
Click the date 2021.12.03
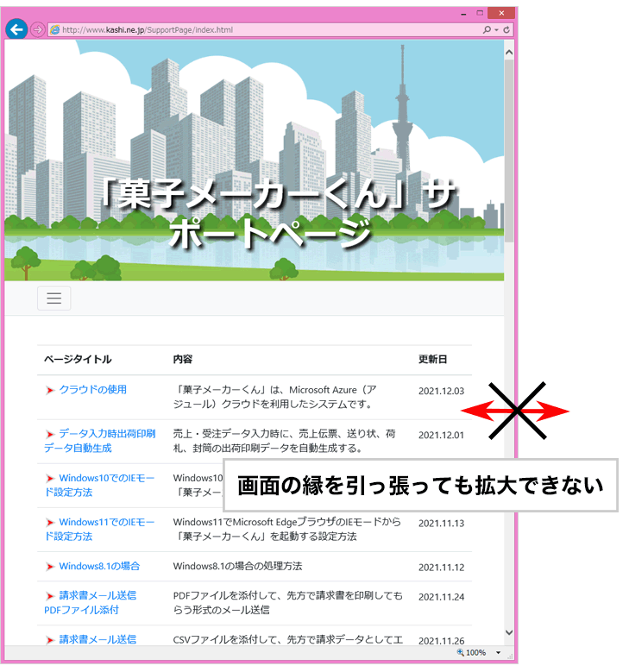(441, 391)
